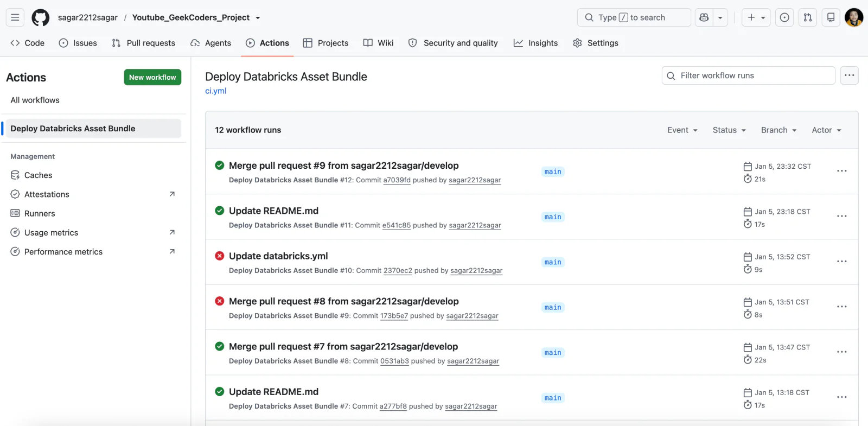Open the create new plus dropdown
The image size is (868, 426).
pyautogui.click(x=756, y=17)
